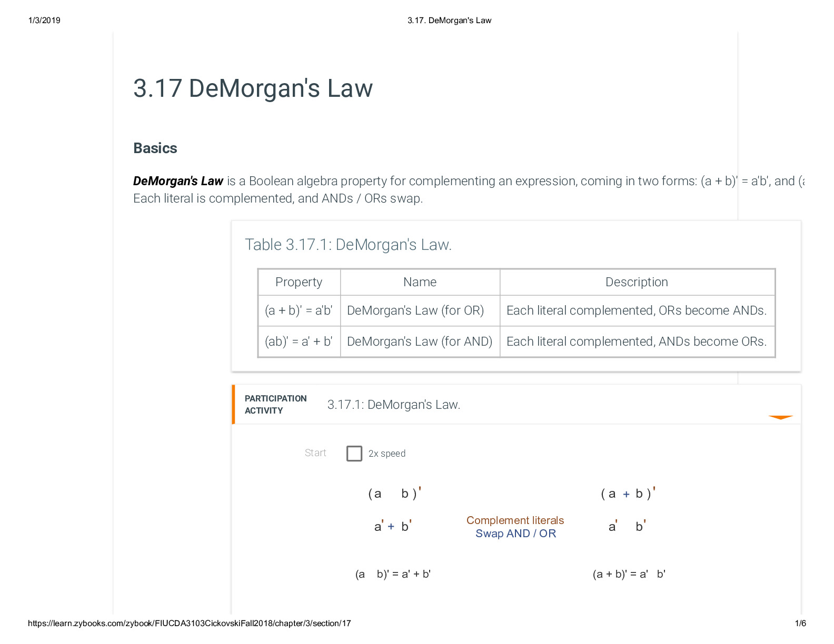
Task: Click 'ANDs become ORs' description cell
Action: (637, 341)
